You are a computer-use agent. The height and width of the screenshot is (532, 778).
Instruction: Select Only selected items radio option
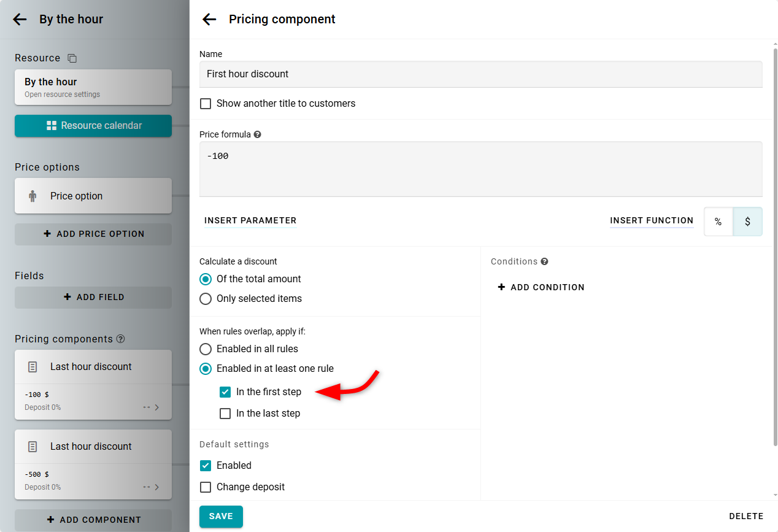[206, 299]
